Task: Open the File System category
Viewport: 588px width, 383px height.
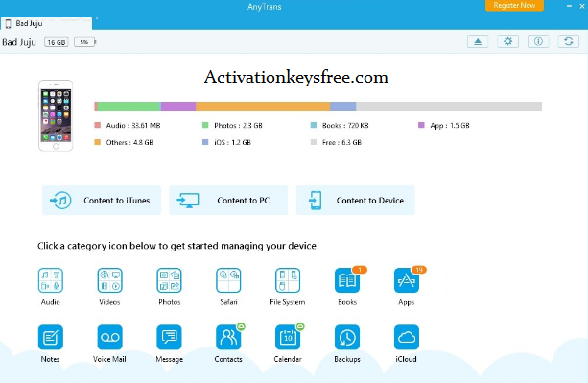Action: 288,280
